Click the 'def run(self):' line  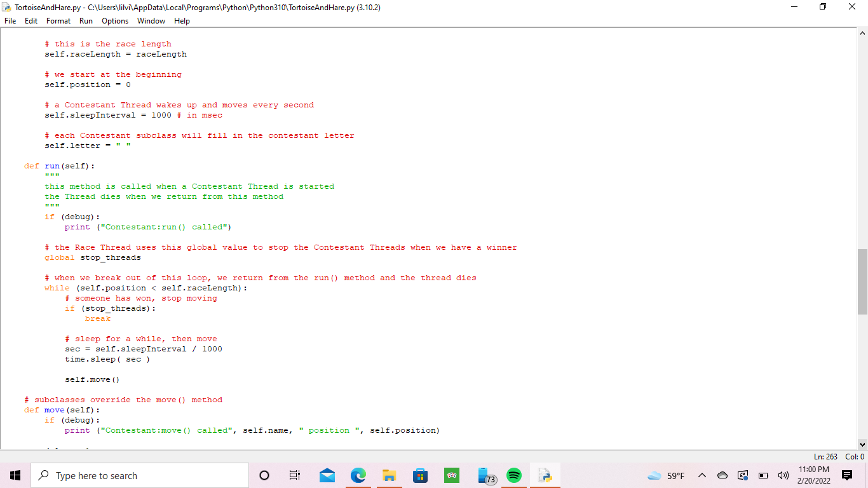pyautogui.click(x=60, y=166)
